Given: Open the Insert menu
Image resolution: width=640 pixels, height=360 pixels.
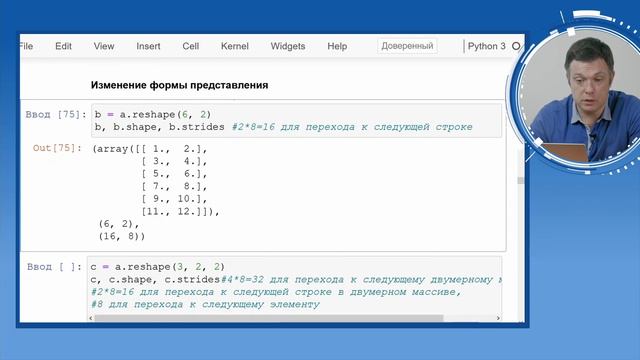Looking at the screenshot, I should [148, 46].
